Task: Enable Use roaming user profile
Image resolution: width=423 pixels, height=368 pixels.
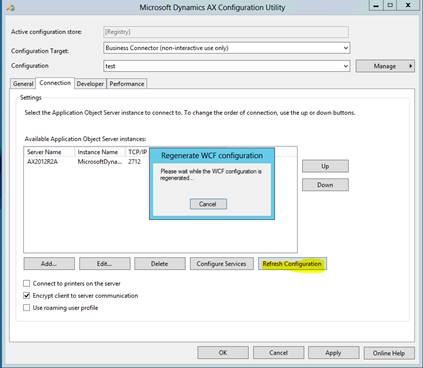Action: [27, 307]
